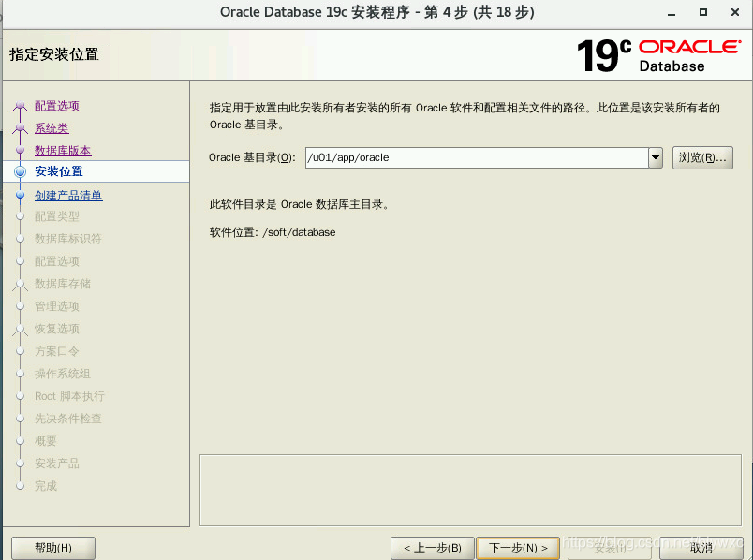Click the 方案口令 step in the sidebar
This screenshot has height=560, width=753.
coord(57,351)
